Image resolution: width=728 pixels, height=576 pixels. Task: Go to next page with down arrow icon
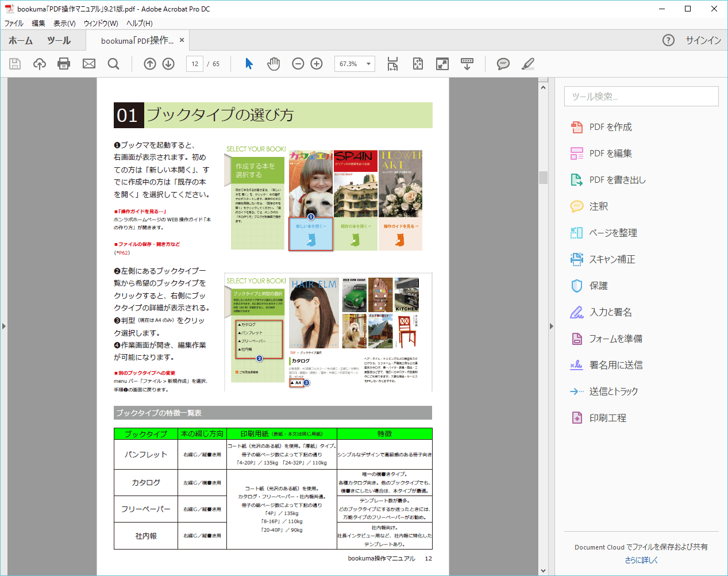[168, 64]
